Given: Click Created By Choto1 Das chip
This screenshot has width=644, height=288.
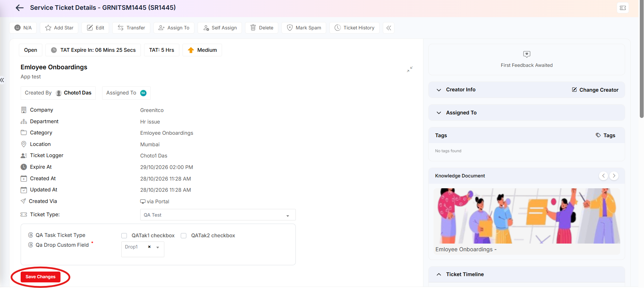Looking at the screenshot, I should tap(58, 93).
